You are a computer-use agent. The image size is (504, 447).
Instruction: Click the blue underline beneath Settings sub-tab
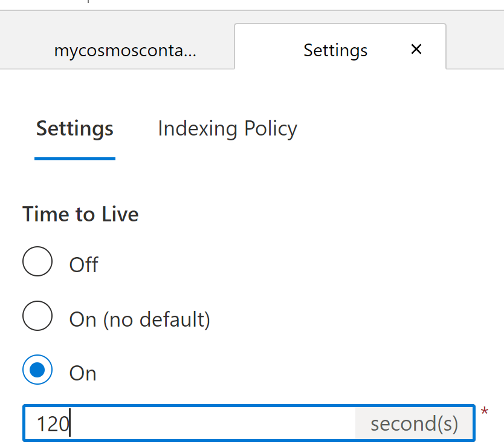(x=74, y=158)
